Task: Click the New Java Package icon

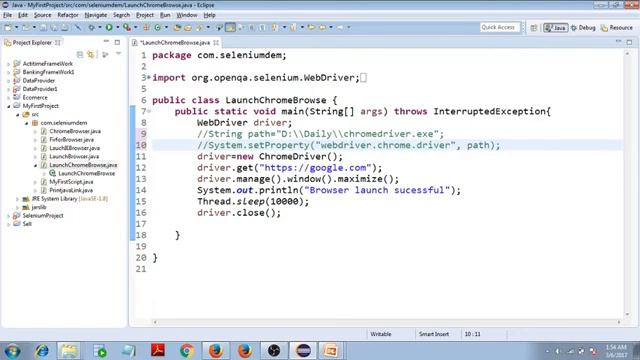Action: click(x=146, y=27)
